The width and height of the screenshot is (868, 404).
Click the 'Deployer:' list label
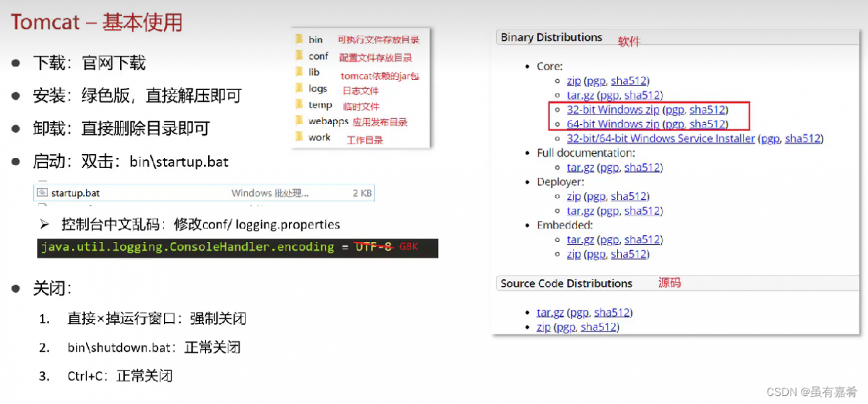[560, 182]
